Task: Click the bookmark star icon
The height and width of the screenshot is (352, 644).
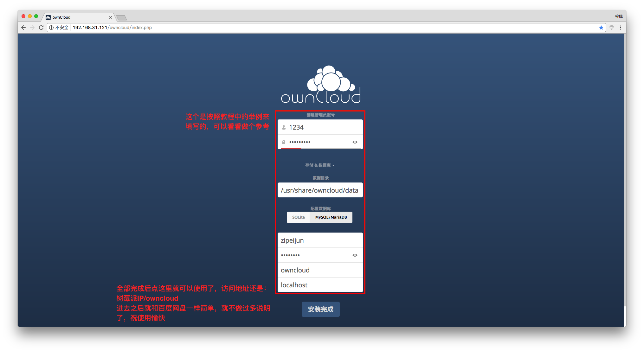Action: coord(601,28)
